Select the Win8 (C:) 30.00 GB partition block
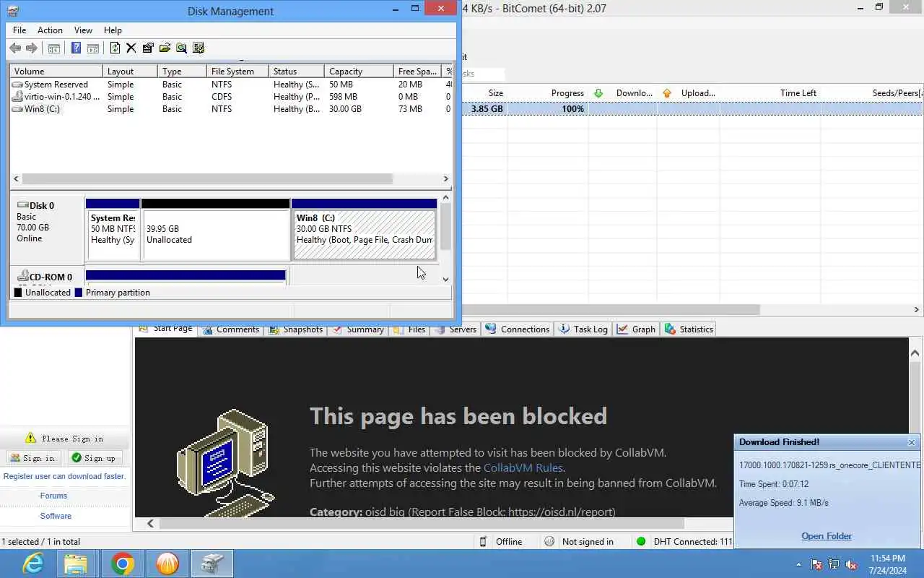 364,230
